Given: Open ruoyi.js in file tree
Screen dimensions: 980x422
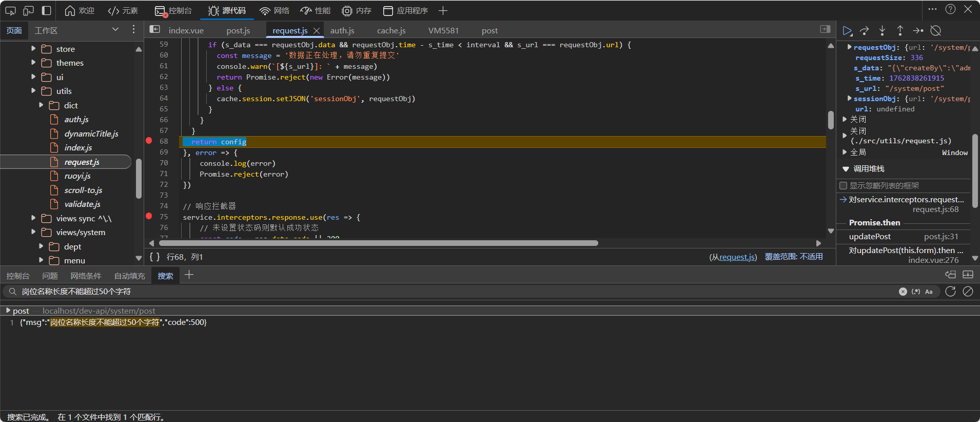Looking at the screenshot, I should 77,176.
